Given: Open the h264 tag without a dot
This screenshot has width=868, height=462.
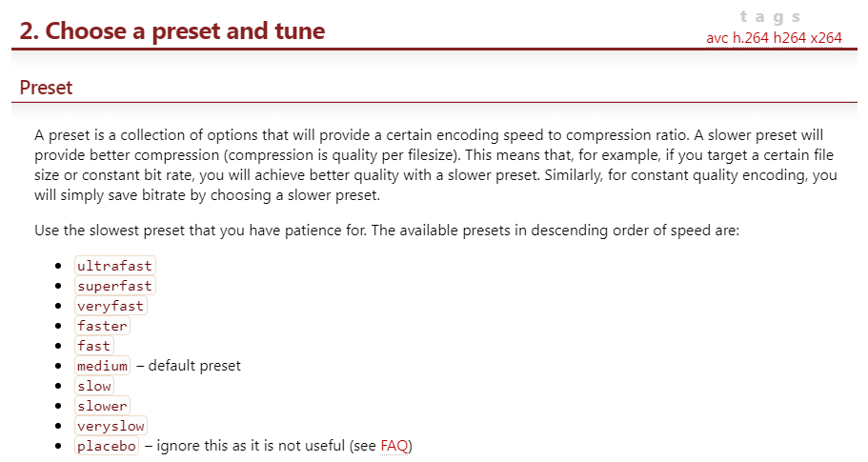Looking at the screenshot, I should click(791, 38).
